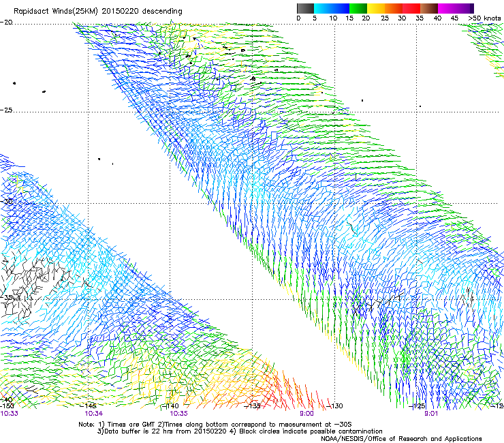Click the '-35' latitude axis label
Viewport: 504px width, 443px height.
point(6,297)
